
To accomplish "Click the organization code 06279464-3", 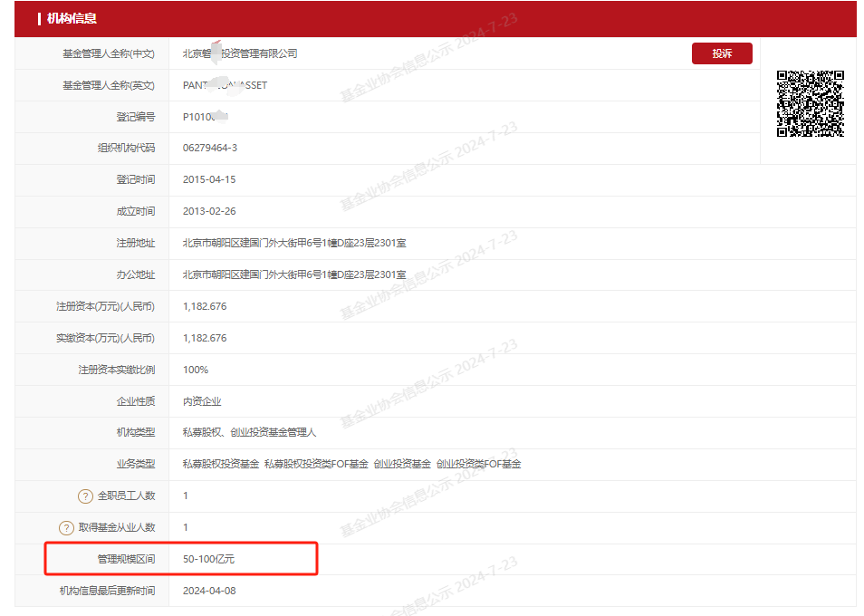I will click(210, 148).
